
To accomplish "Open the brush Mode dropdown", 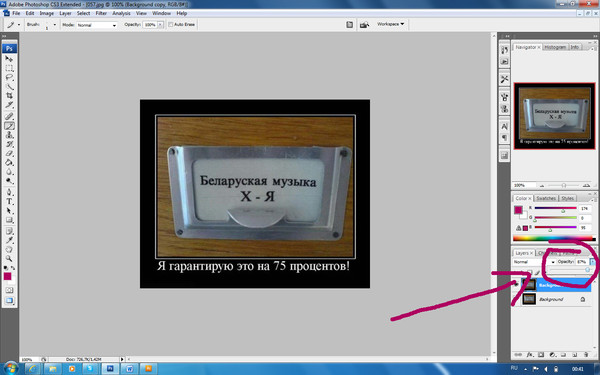I will pyautogui.click(x=96, y=25).
